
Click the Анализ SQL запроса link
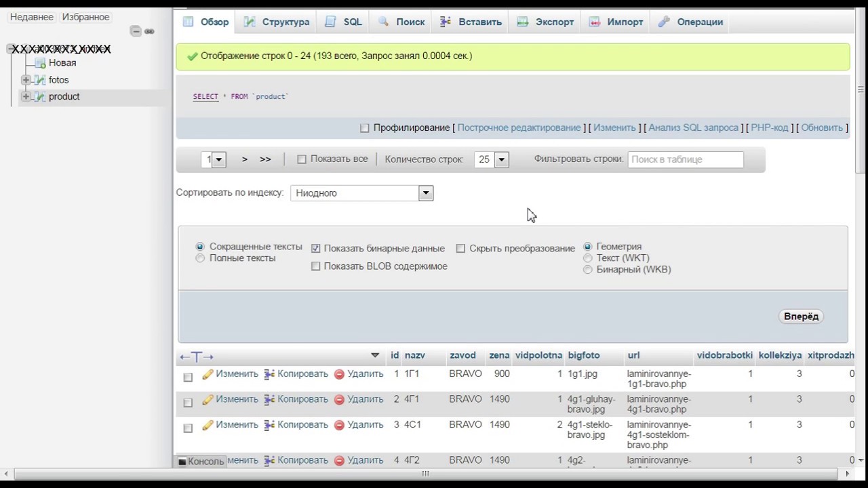click(x=693, y=127)
